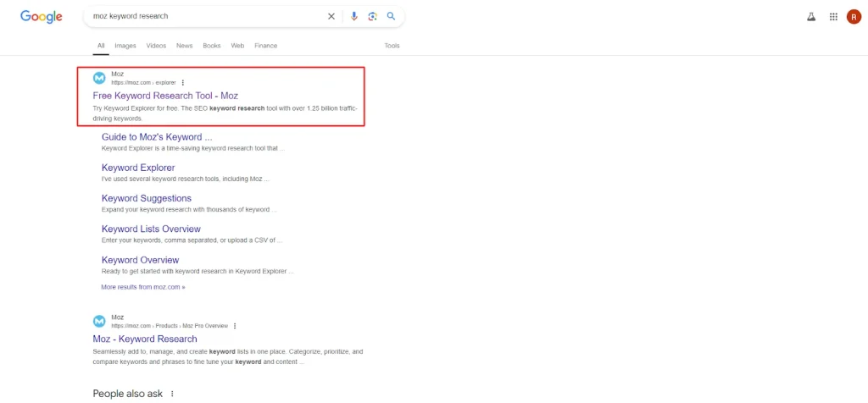868x403 pixels.
Task: Select the All results tab
Action: (x=101, y=46)
